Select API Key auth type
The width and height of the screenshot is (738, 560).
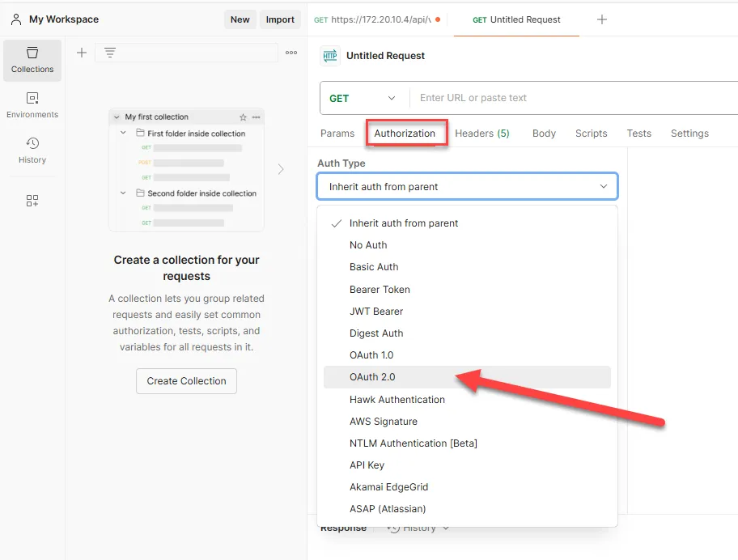tap(468, 465)
